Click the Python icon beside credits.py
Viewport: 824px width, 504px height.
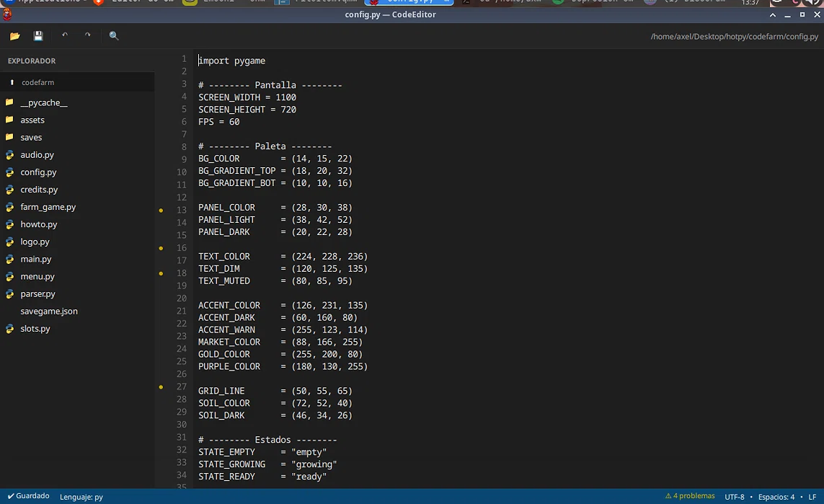point(9,190)
